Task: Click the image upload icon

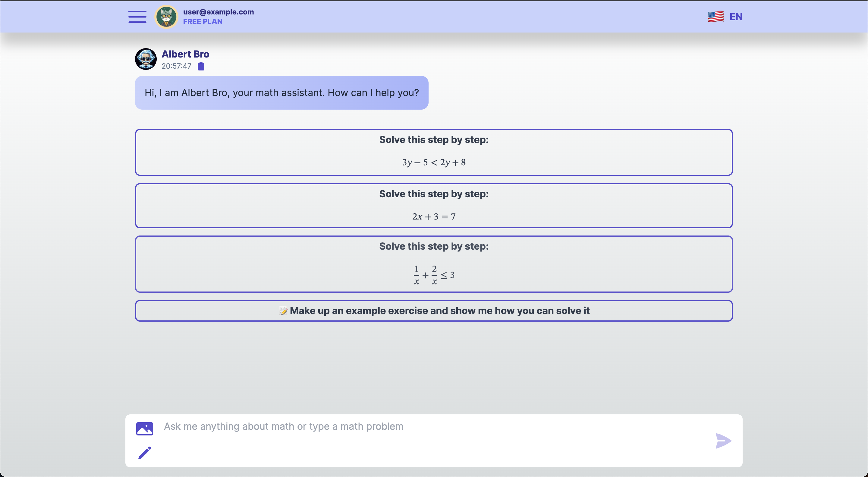Action: (145, 429)
